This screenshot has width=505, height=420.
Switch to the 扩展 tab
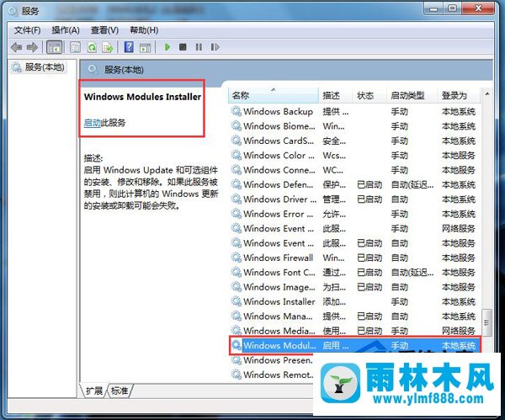[93, 391]
